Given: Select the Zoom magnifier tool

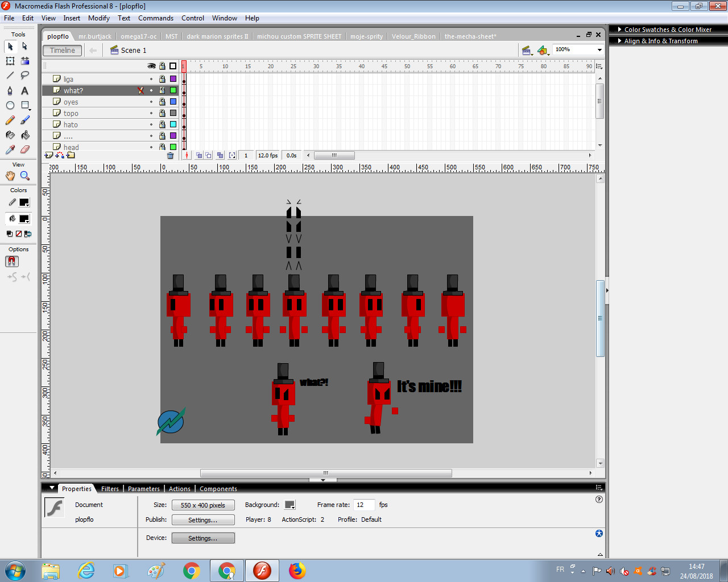Looking at the screenshot, I should [x=25, y=176].
